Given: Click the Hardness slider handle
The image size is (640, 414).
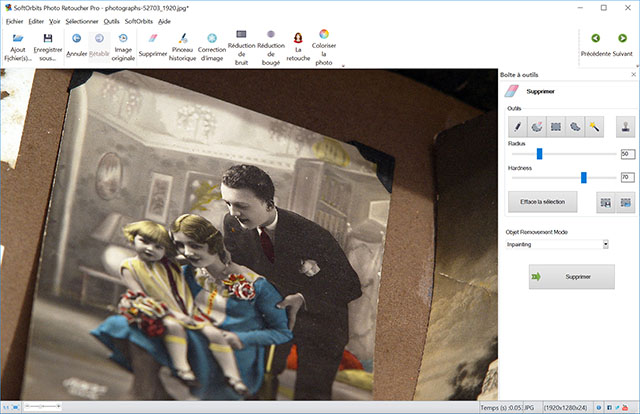Looking at the screenshot, I should coord(583,177).
